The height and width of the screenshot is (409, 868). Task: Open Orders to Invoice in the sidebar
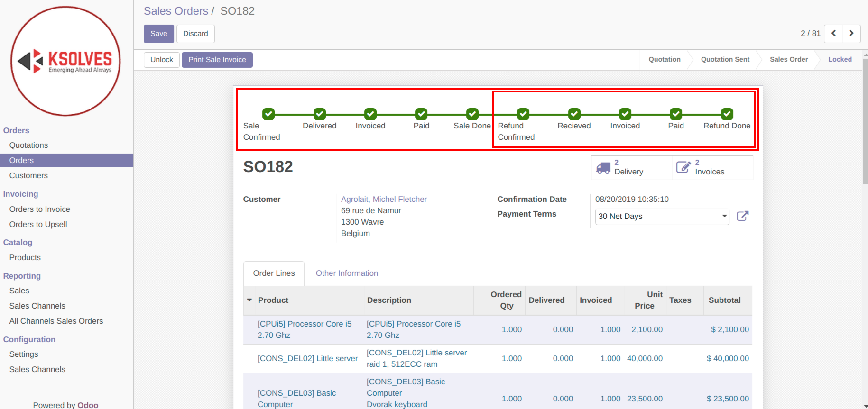tap(40, 209)
